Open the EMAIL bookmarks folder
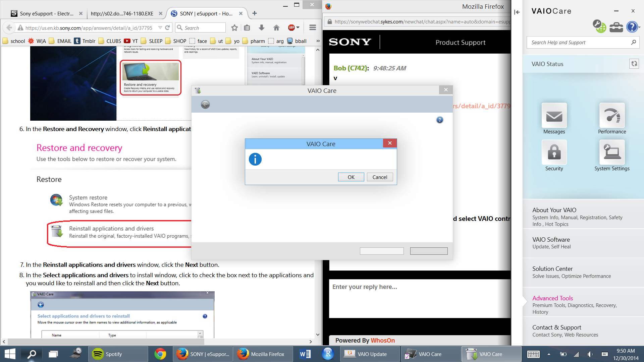This screenshot has height=362, width=644. 60,41
